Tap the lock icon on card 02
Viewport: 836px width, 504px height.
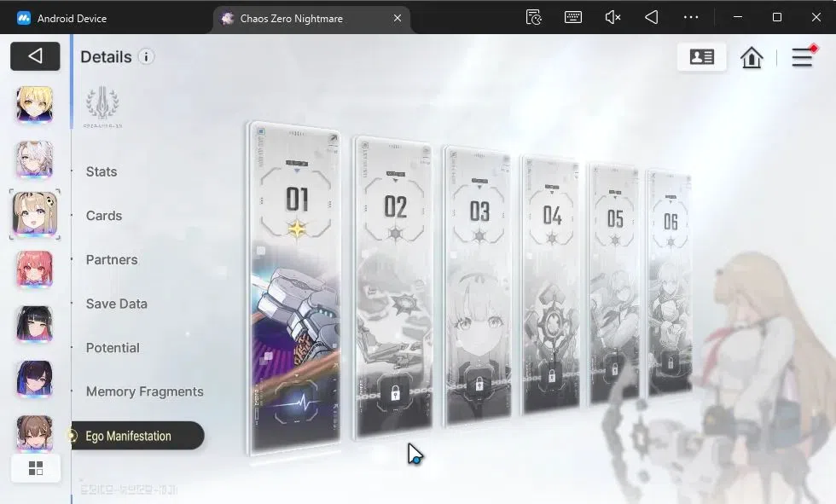point(395,394)
